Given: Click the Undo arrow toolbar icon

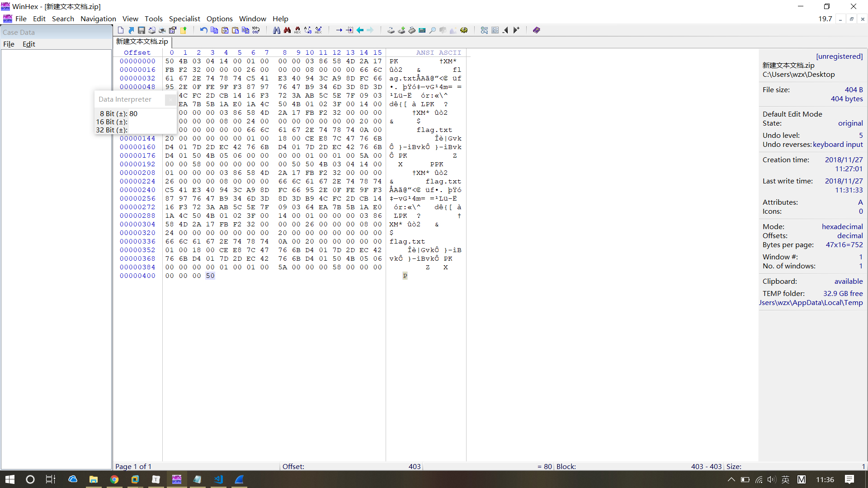Looking at the screenshot, I should [x=203, y=30].
